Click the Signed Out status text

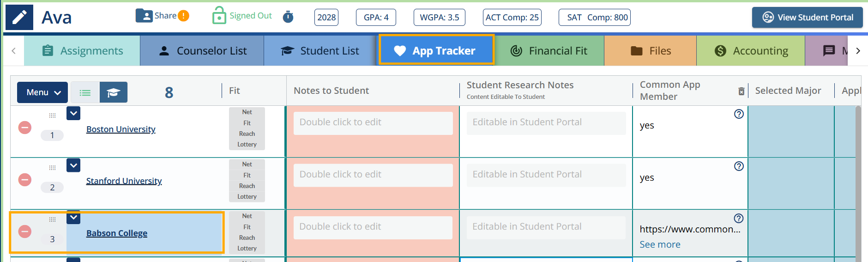coord(251,16)
